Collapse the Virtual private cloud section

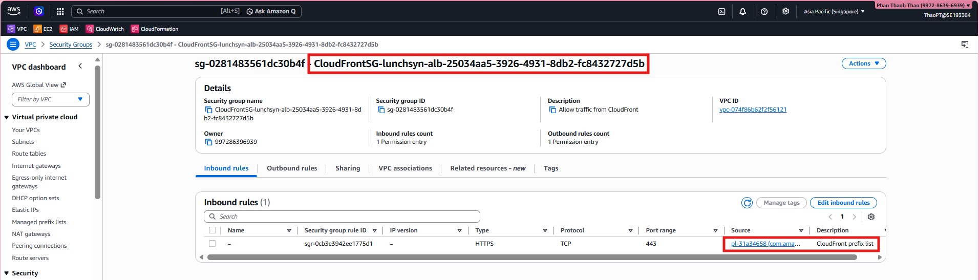[7, 117]
